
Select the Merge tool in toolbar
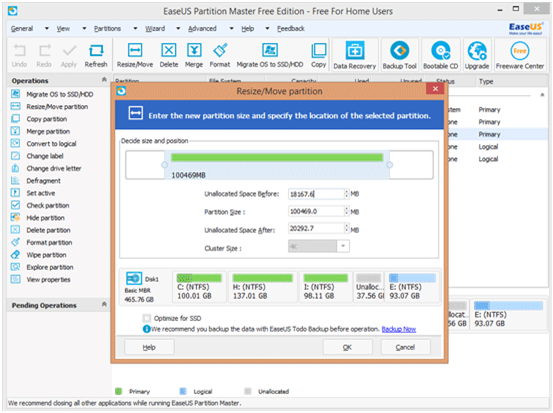194,55
